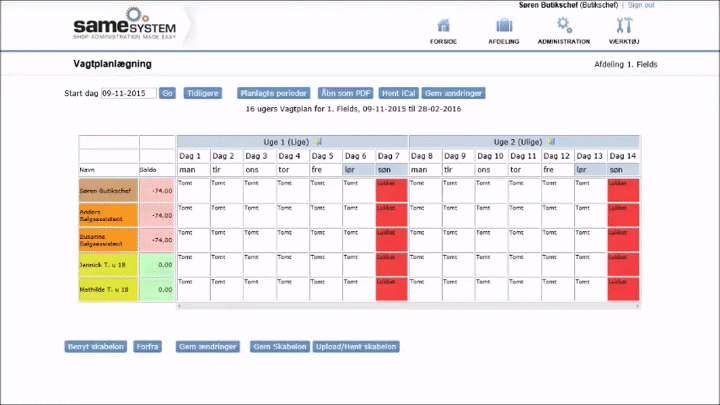Click the Sign out link
The width and height of the screenshot is (720, 405).
[x=641, y=5]
